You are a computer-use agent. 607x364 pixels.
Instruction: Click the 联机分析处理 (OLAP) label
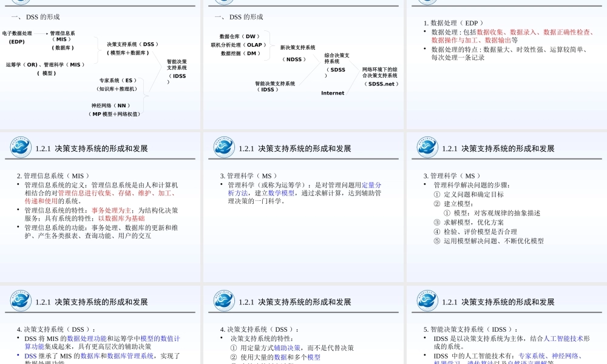coord(238,45)
